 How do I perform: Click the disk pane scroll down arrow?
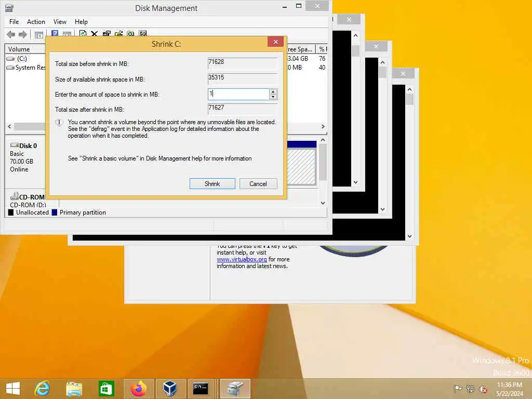coord(323,203)
